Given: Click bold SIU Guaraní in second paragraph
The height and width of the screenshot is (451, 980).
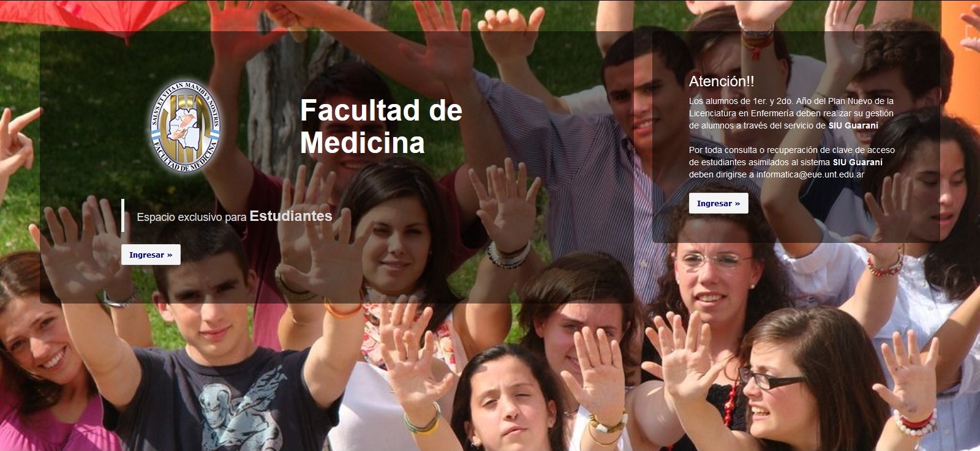Looking at the screenshot, I should (858, 162).
